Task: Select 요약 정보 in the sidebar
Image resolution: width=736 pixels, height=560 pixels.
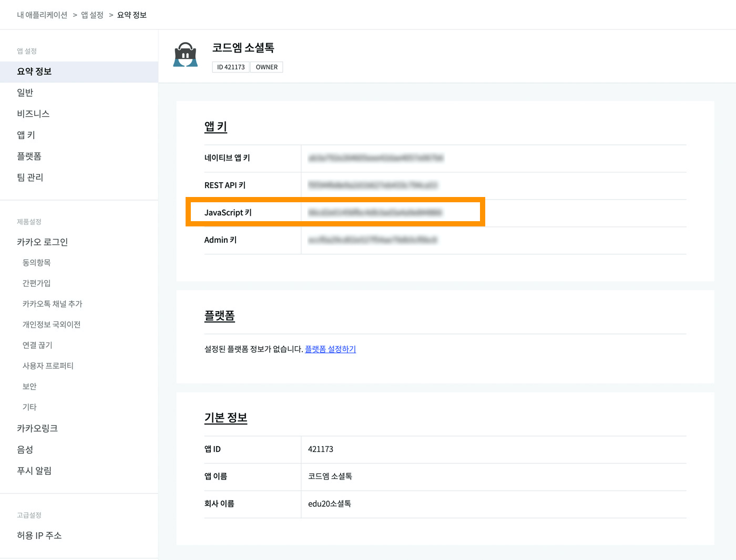Action: pos(79,71)
